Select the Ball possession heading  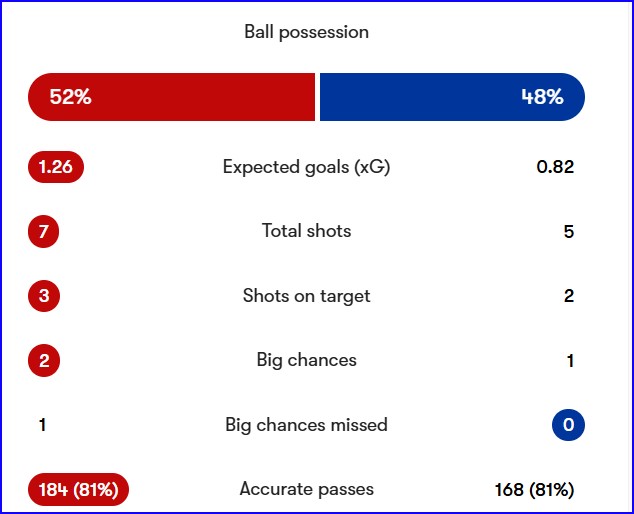point(306,32)
